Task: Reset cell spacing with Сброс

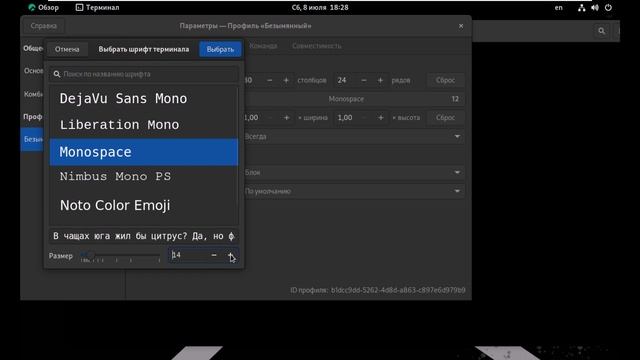Action: point(445,118)
